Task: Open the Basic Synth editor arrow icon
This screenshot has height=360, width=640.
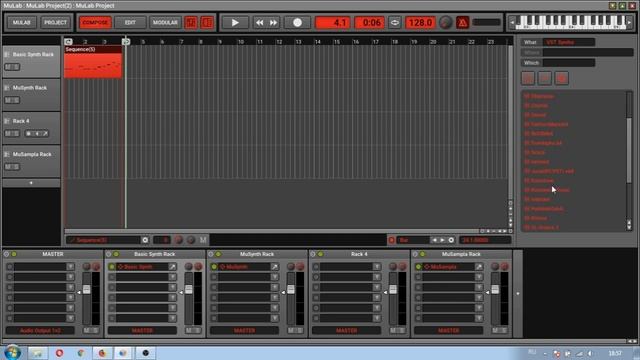Action: pos(172,267)
